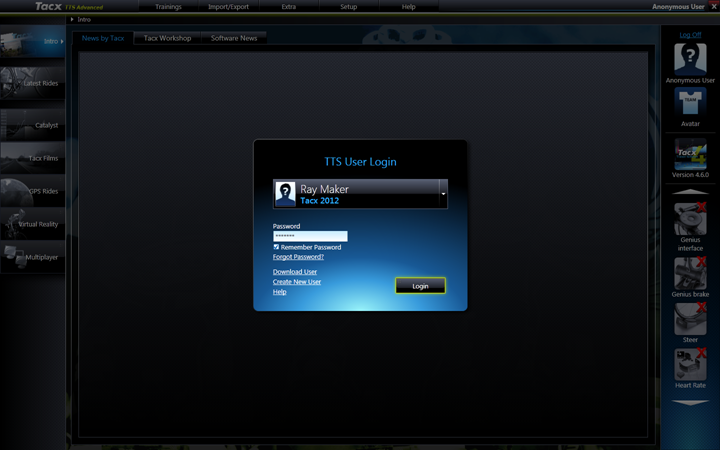Open Latest Rides in the sidebar

[32, 83]
